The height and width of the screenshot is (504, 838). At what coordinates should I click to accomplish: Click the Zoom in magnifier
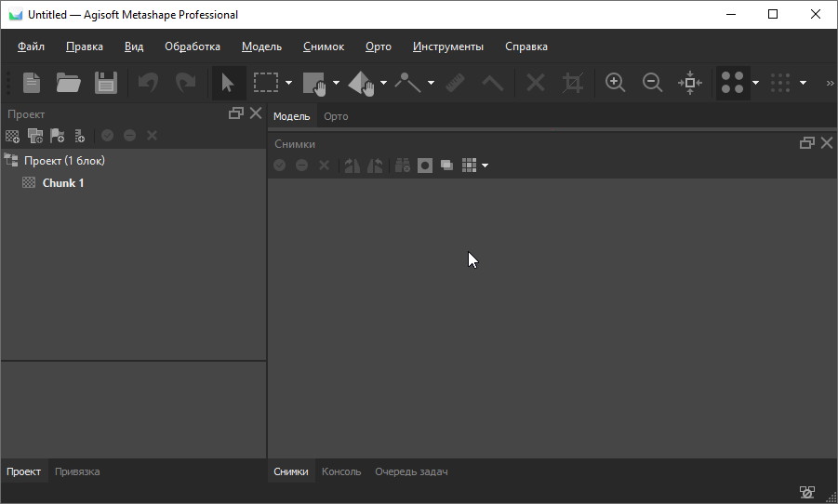point(615,83)
